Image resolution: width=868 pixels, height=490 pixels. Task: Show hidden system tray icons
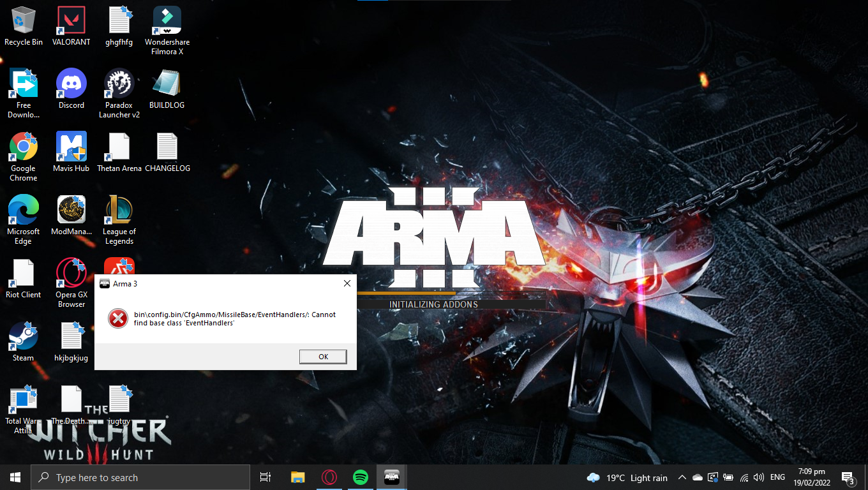682,477
